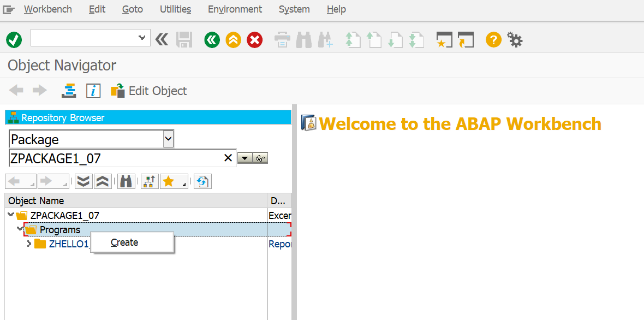The width and height of the screenshot is (644, 320).
Task: Click the Collapse All nodes icon
Action: click(103, 181)
